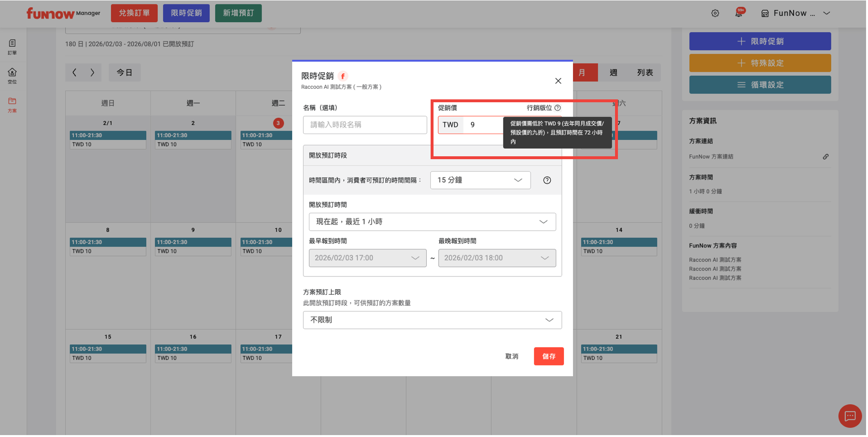Click the 名稱 name input field
This screenshot has width=868, height=437.
365,125
